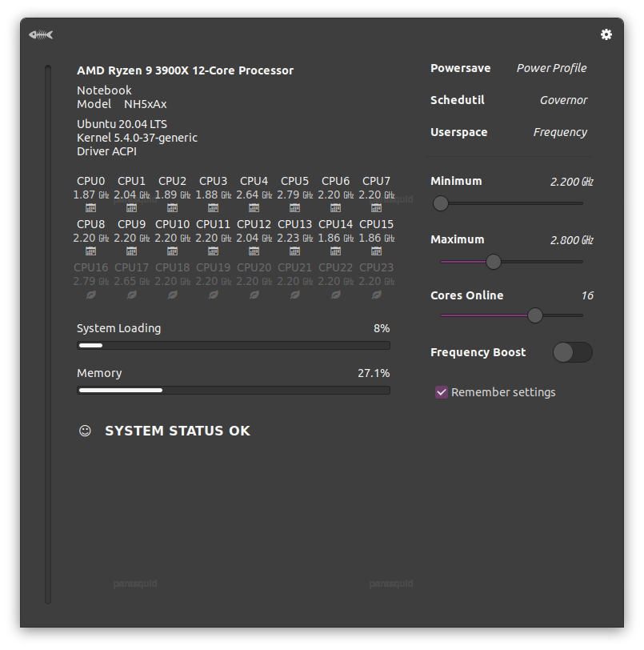644x650 pixels.
Task: Click the CPU17 2.65 GHz reading
Action: (x=131, y=281)
